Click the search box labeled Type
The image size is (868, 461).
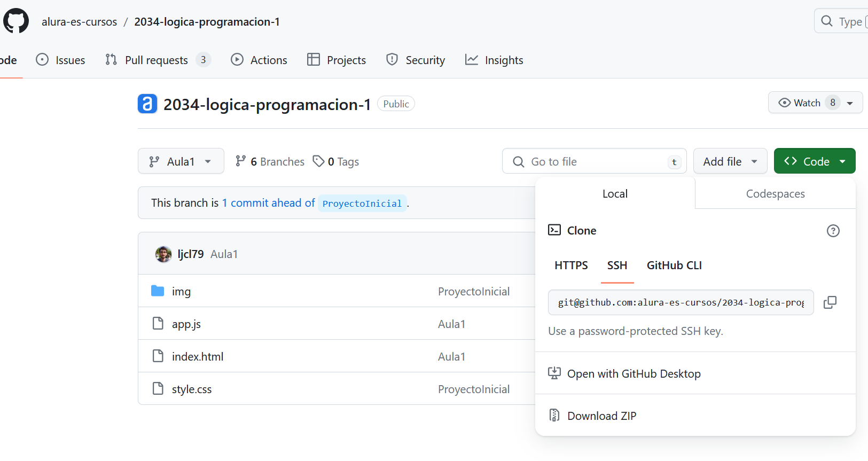point(841,21)
